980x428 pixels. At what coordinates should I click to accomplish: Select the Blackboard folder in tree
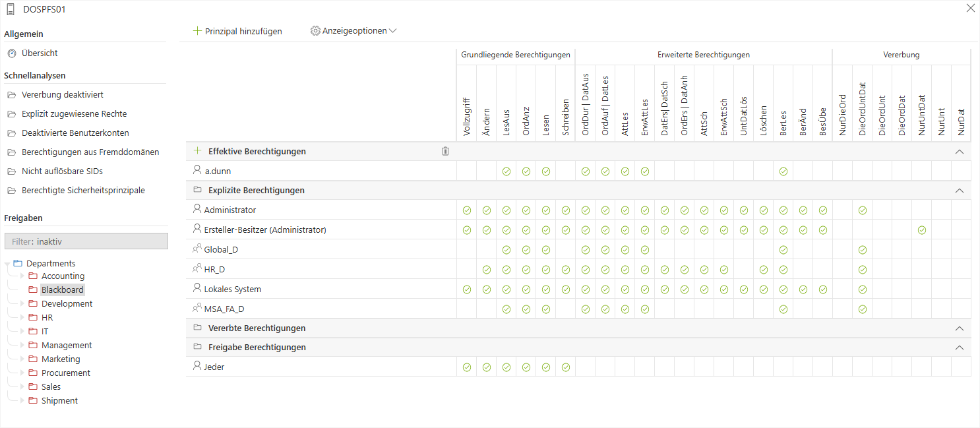coord(63,290)
